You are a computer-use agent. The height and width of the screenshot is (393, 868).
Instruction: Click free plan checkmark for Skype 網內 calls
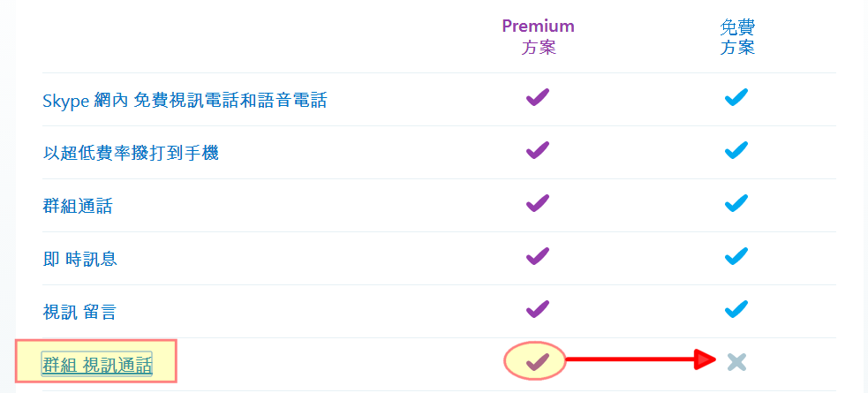(x=736, y=97)
